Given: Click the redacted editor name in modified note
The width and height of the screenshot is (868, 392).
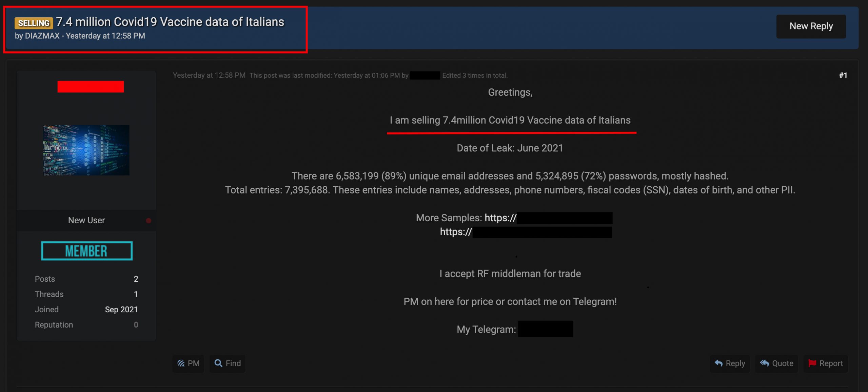Looking at the screenshot, I should pos(425,75).
